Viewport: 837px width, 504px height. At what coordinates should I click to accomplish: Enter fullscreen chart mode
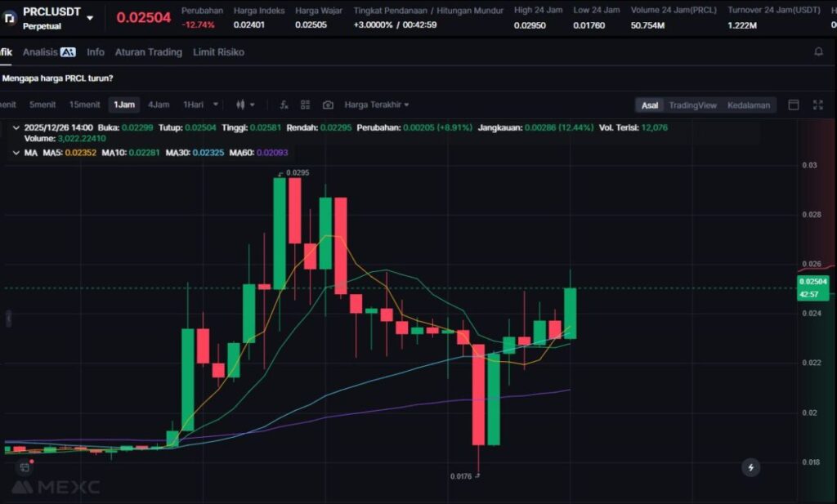817,105
